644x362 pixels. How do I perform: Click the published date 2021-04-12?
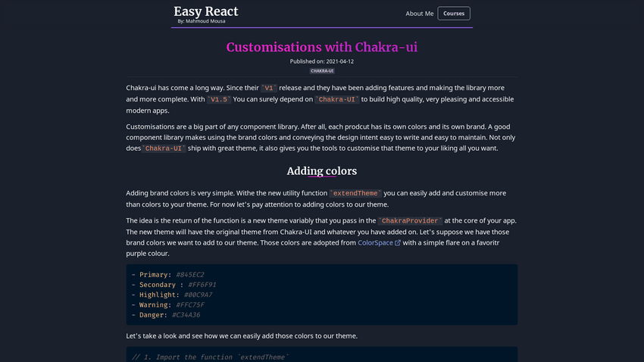coord(322,61)
